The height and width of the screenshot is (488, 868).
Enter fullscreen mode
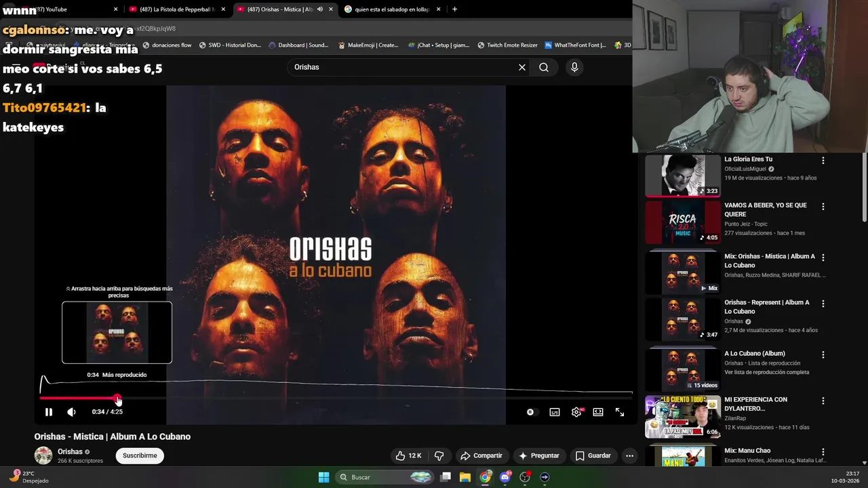tap(620, 412)
